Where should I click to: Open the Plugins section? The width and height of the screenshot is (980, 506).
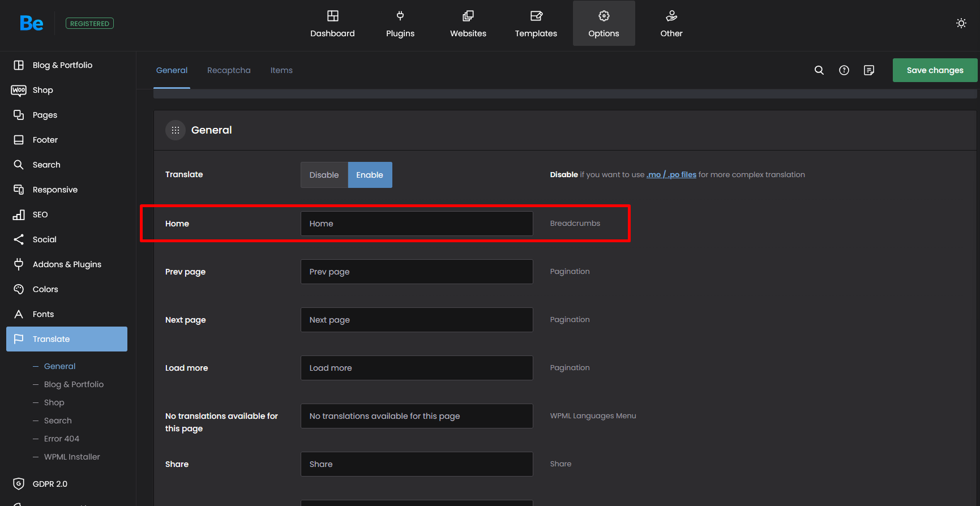pos(400,24)
